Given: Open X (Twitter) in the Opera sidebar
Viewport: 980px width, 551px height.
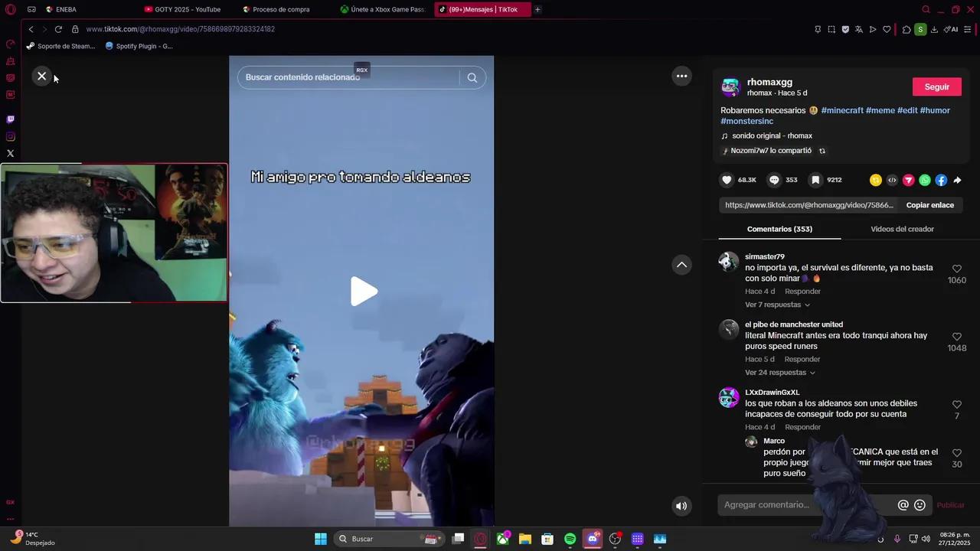Looking at the screenshot, I should (x=10, y=154).
